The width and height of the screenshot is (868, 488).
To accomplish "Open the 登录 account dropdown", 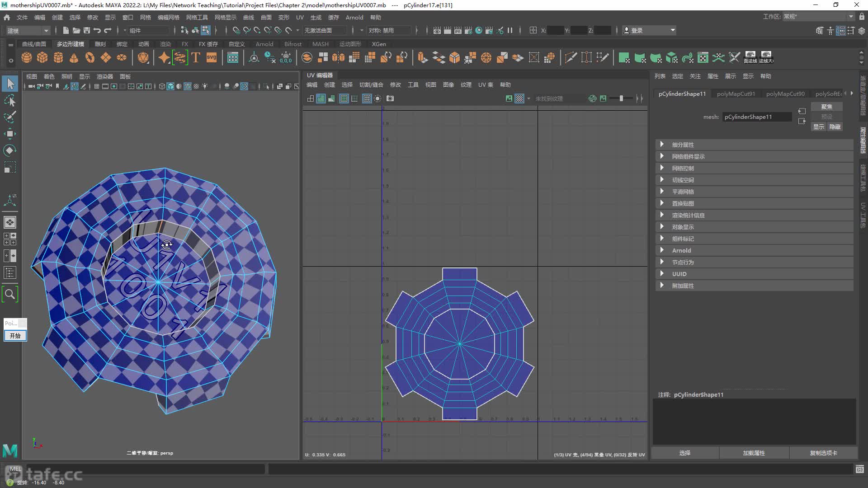I will click(649, 30).
